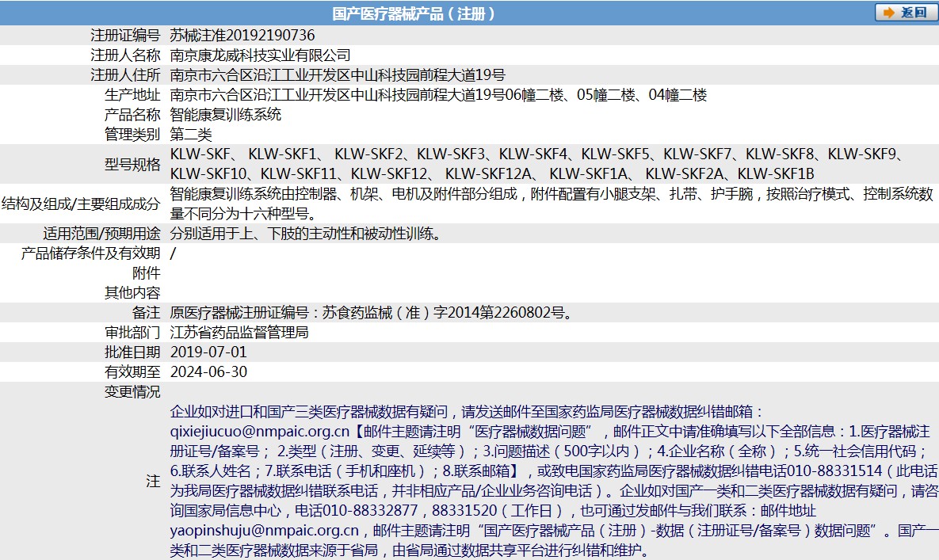Screen dimensions: 939x560
Task: Click the 返回 back button
Action: point(906,13)
